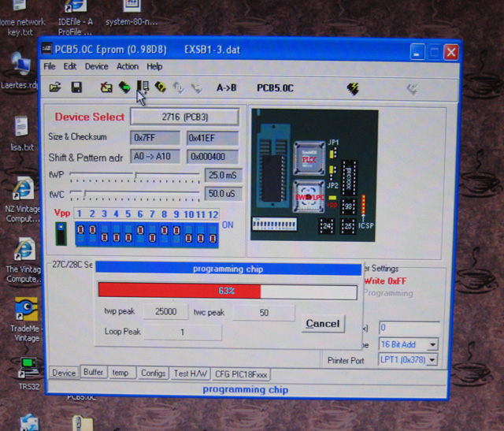Click the PICxxx socket on board image
This screenshot has height=431, width=504.
coord(349,177)
